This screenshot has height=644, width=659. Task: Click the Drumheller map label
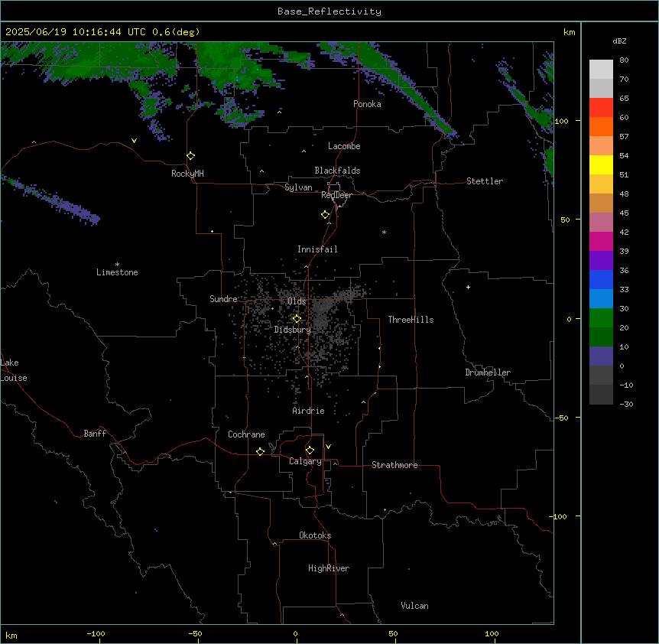488,372
